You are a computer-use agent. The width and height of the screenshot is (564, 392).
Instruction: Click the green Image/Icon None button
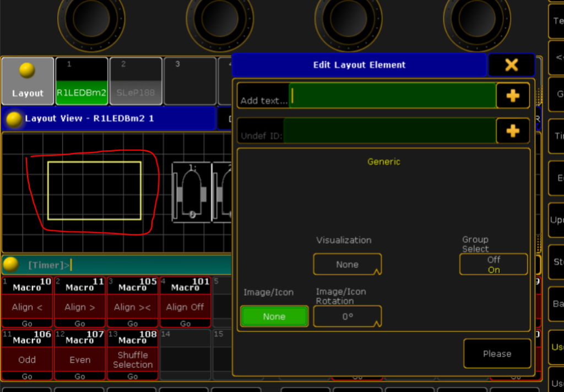click(274, 317)
